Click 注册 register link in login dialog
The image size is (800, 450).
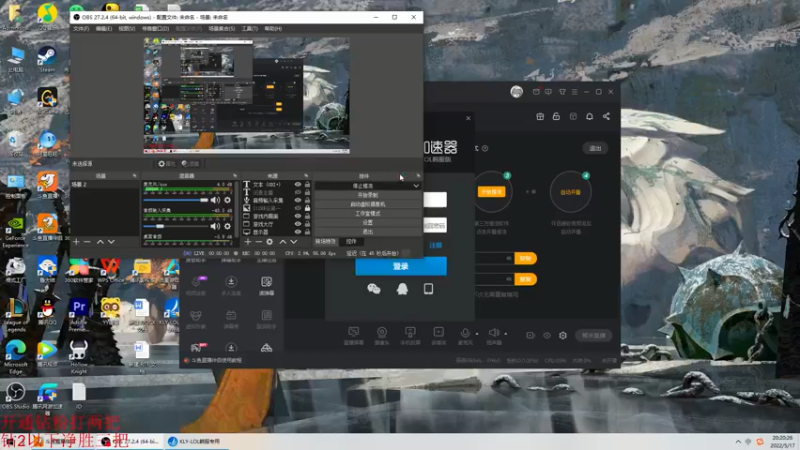pos(435,245)
